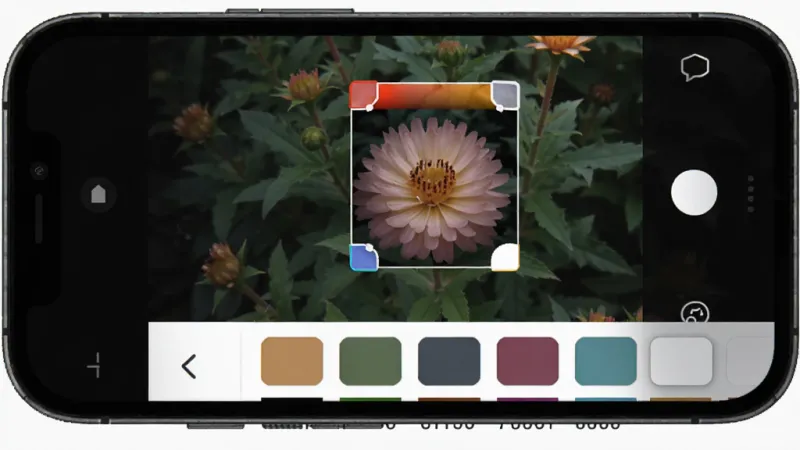Tap the gray top-right corner handle
This screenshot has width=800, height=450.
click(x=505, y=95)
